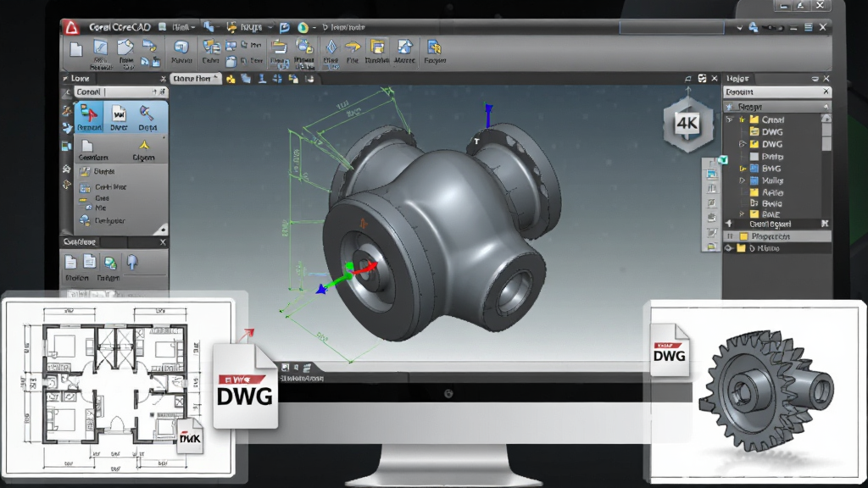Viewport: 868px width, 488px height.
Task: Close the left Lone panel
Action: tap(163, 79)
